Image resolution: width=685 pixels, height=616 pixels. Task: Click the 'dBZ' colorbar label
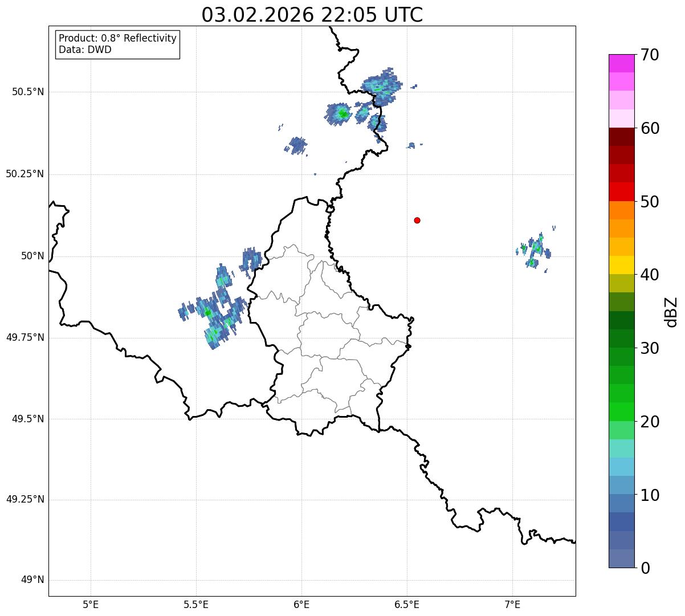pos(671,311)
